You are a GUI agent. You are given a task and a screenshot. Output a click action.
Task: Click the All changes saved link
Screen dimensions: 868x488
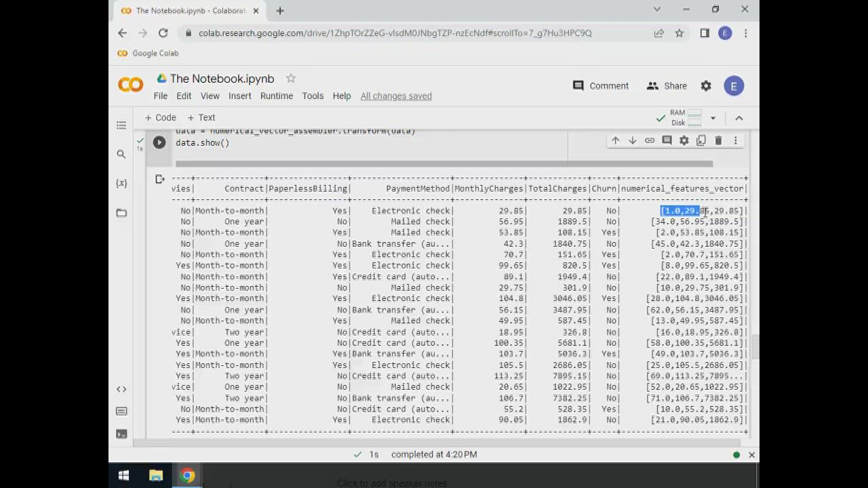coord(396,96)
